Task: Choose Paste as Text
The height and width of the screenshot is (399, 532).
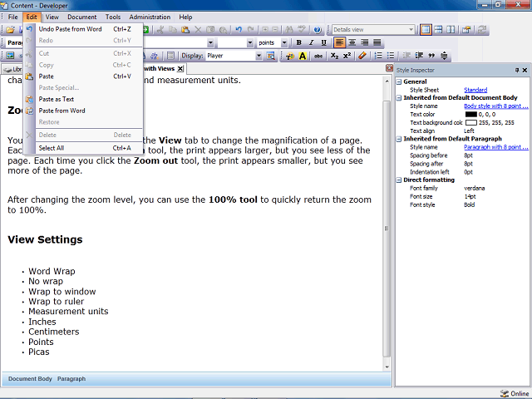Action: point(83,99)
